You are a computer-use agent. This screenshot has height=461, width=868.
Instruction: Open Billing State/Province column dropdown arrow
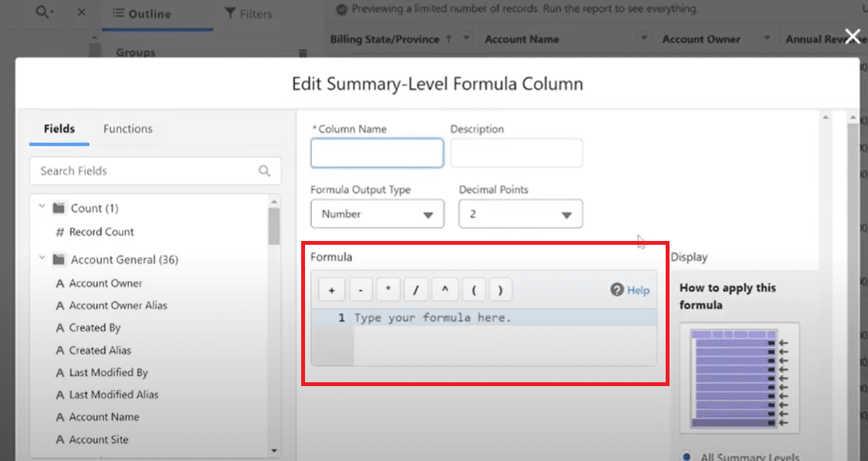[x=466, y=38]
